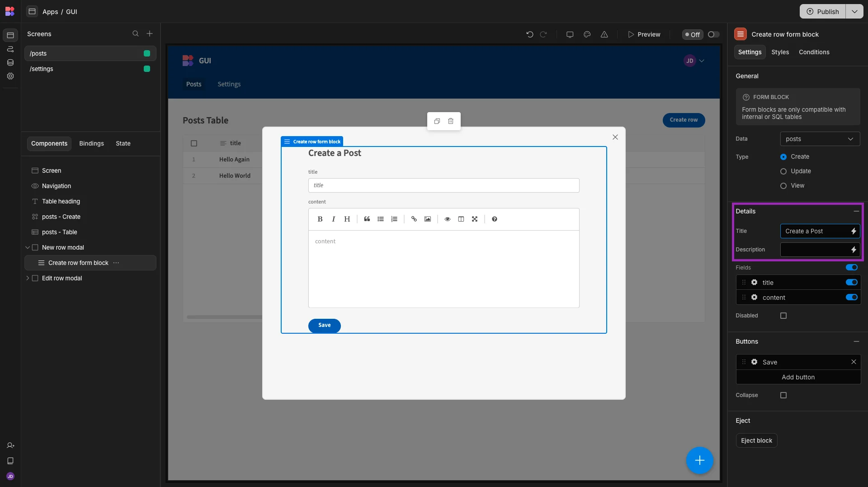The height and width of the screenshot is (487, 868).
Task: Add a new screen with plus icon
Action: [x=150, y=34]
